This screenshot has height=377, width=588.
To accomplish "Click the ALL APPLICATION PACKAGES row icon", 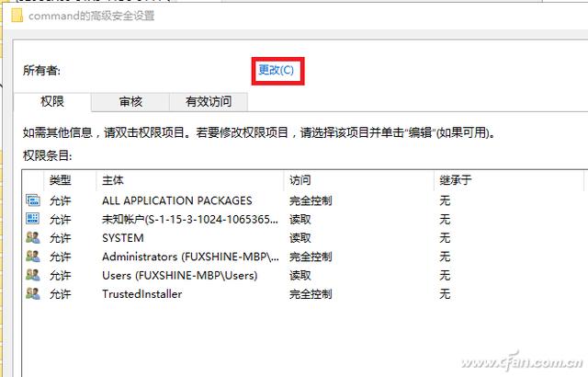I will (33, 200).
